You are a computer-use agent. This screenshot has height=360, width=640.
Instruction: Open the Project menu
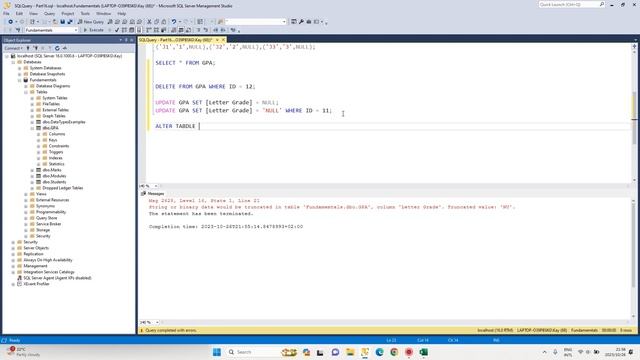tap(68, 13)
